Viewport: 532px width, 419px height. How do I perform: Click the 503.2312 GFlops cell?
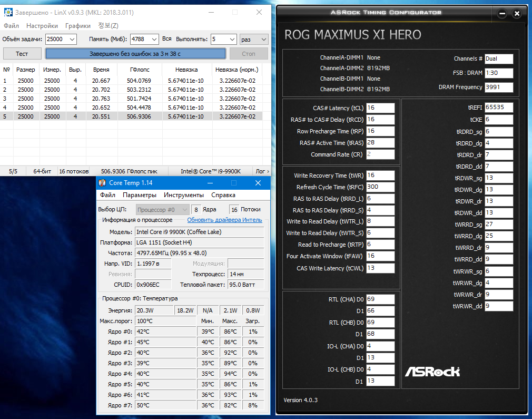tap(139, 90)
